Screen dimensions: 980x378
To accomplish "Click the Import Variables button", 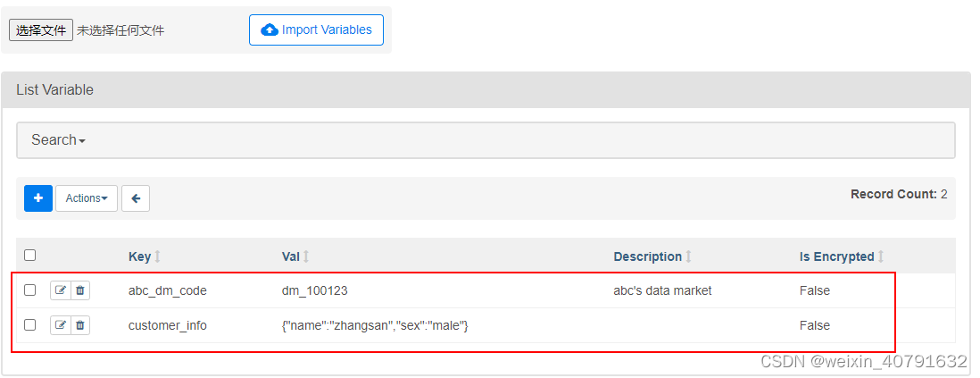I will click(x=317, y=29).
